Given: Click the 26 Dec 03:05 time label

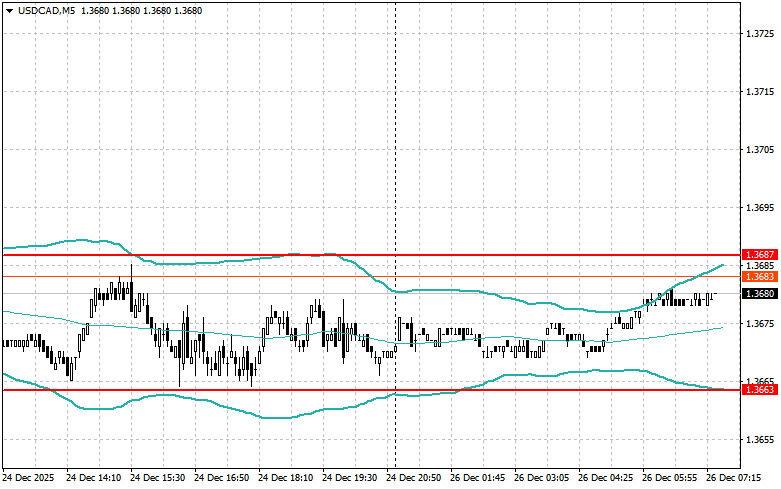Looking at the screenshot, I should click(541, 478).
